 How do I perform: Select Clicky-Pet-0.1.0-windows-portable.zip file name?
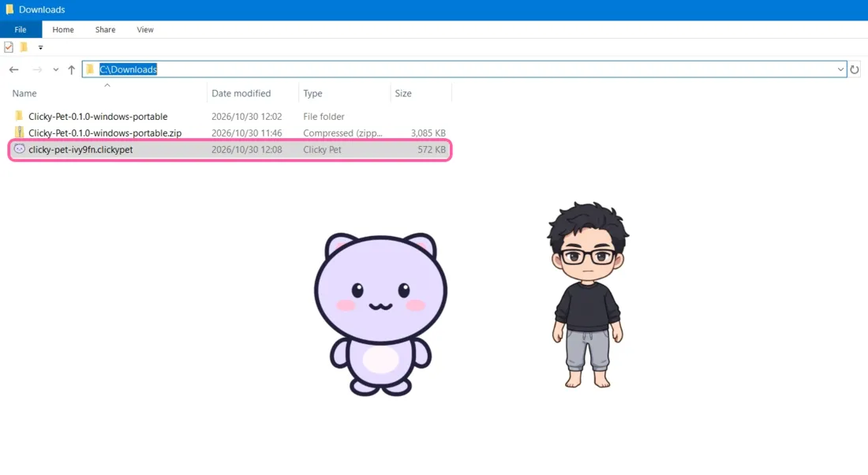105,133
